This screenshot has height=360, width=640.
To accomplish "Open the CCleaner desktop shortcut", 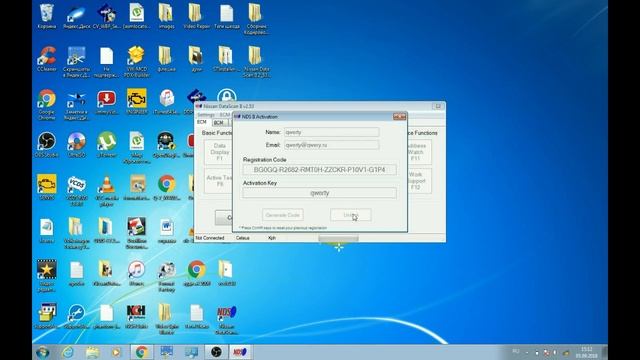I will tap(47, 59).
